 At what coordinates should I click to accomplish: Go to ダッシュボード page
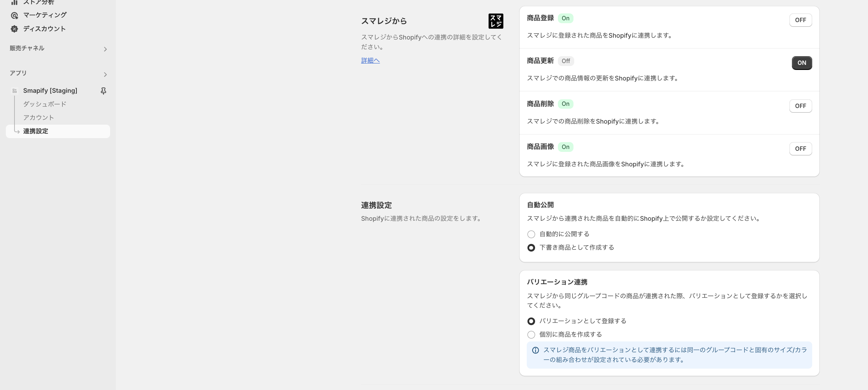pyautogui.click(x=45, y=104)
